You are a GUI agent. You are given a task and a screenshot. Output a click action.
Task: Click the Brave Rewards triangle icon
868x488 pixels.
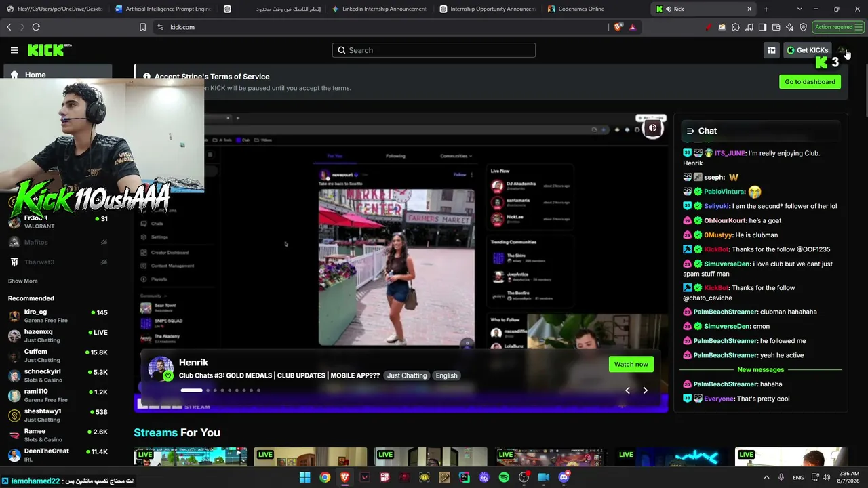click(x=632, y=27)
